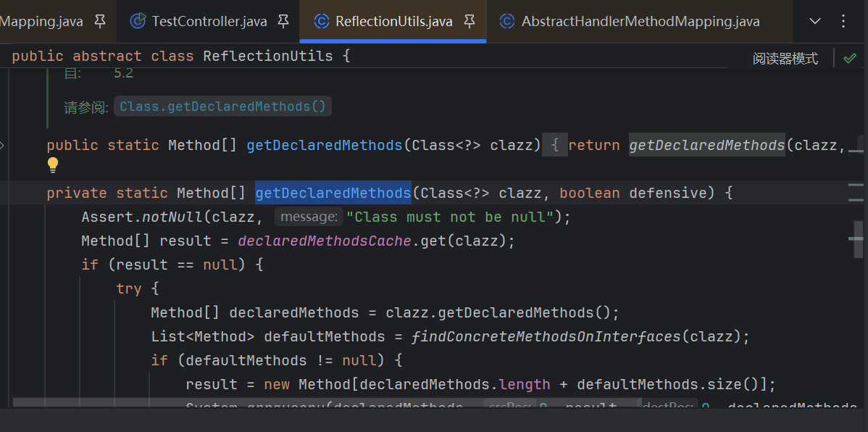868x432 pixels.
Task: Expand folded getDeclaredMethods method gutter arrow
Action: pos(2,146)
